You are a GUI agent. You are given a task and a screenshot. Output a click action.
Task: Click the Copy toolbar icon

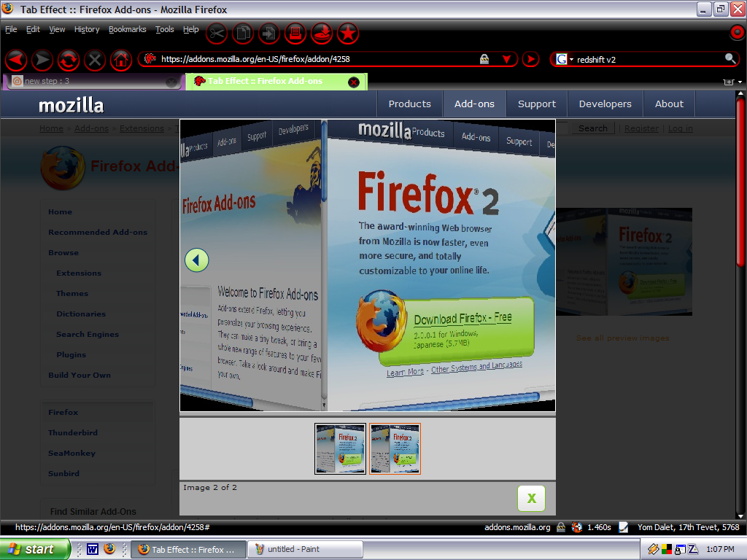(243, 33)
